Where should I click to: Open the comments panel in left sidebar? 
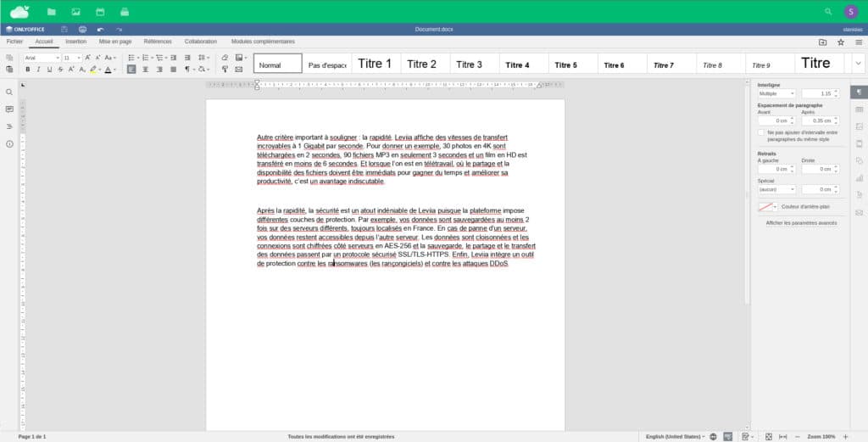(x=9, y=109)
